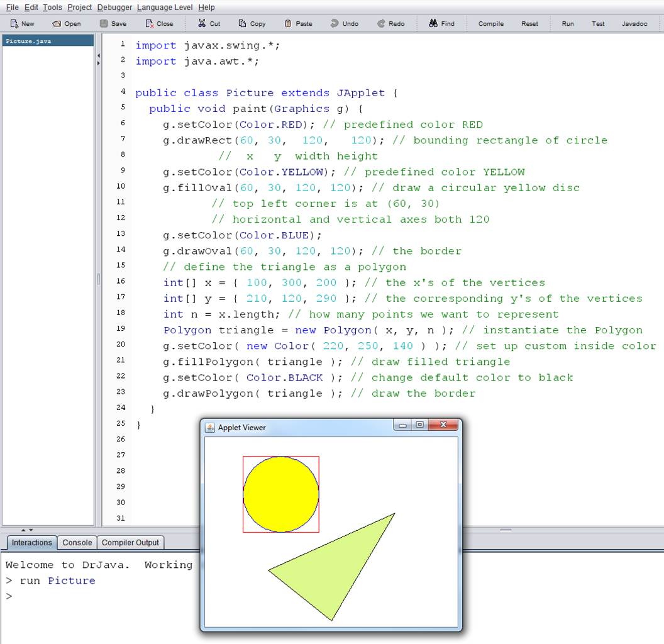Click 'x.length' in line 18
Screen dimensions: 664x644
click(x=246, y=314)
